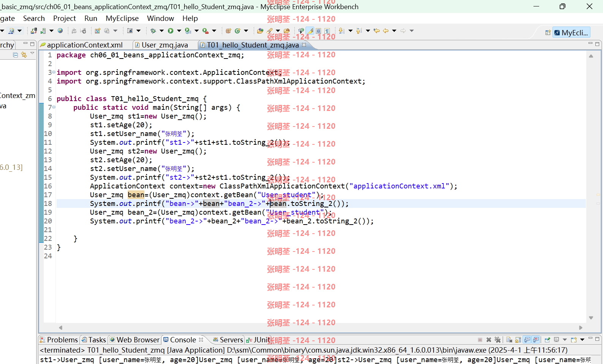
Task: Toggle Show Whitespace Characters pilcrow button
Action: pos(327,31)
